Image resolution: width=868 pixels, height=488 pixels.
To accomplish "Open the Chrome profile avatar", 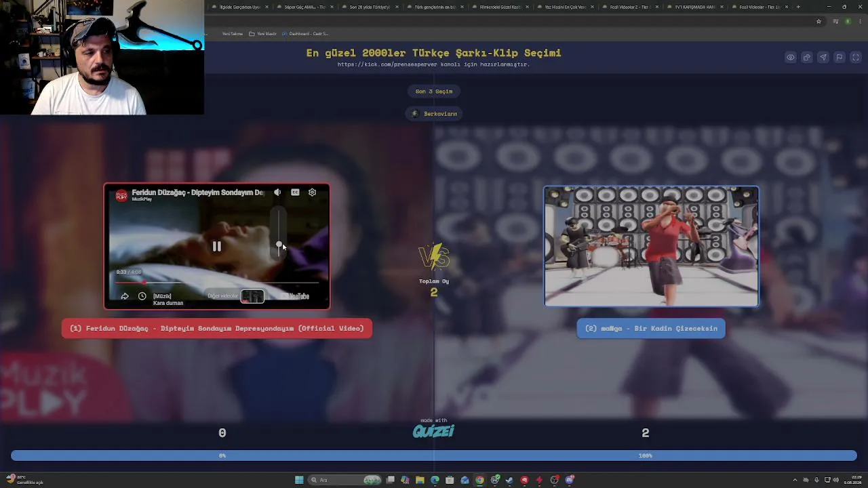I will point(847,22).
